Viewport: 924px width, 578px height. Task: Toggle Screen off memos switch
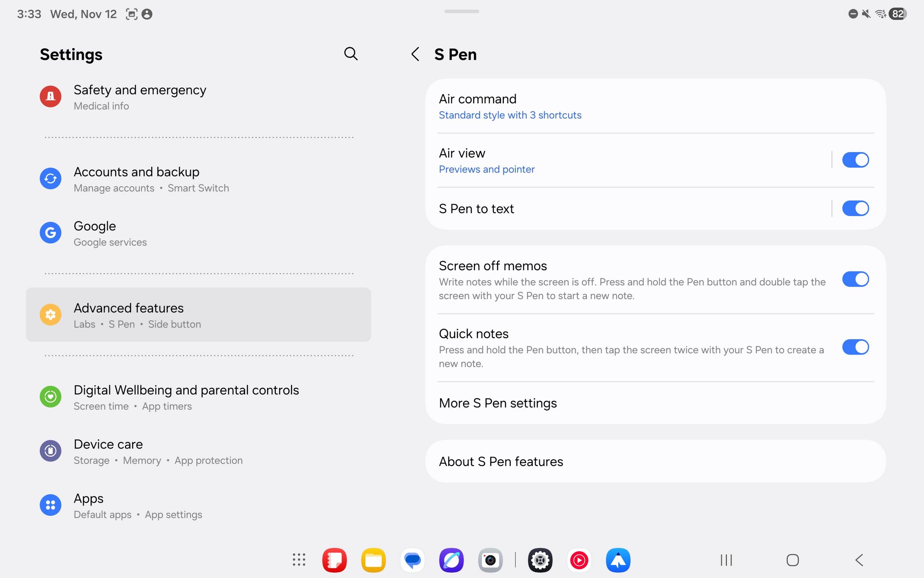tap(855, 280)
